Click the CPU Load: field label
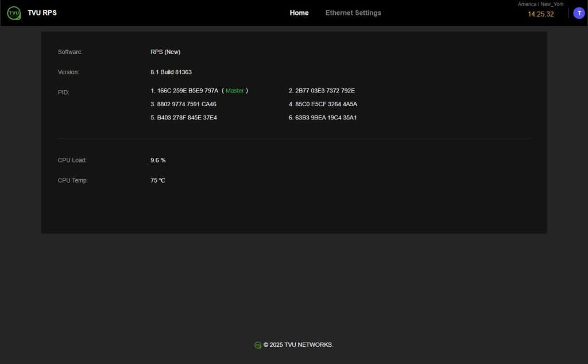Screen dimensions: 588x364 pyautogui.click(x=72, y=160)
